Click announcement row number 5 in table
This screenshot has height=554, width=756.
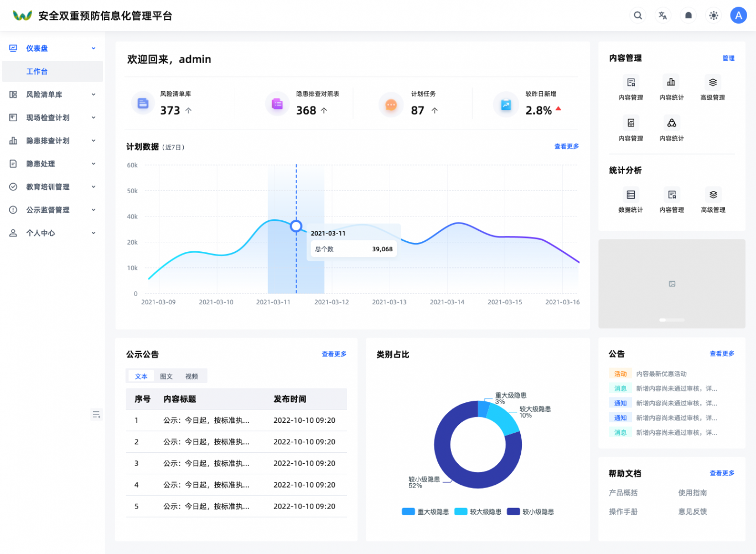(236, 506)
